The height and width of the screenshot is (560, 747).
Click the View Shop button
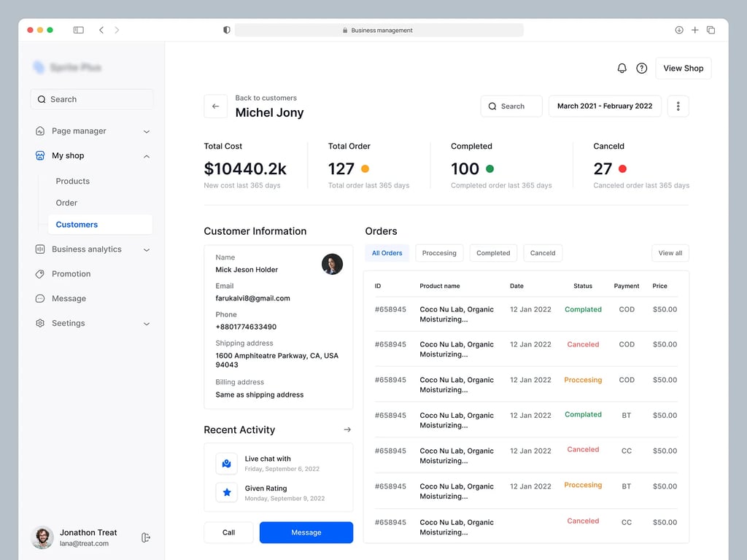(x=683, y=68)
